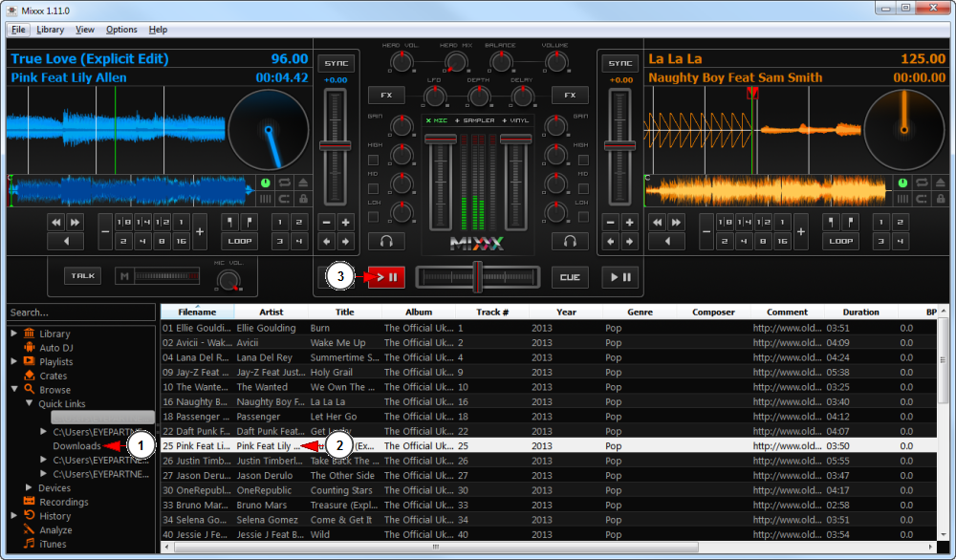Toggle left deck LOOP button

coord(240,242)
